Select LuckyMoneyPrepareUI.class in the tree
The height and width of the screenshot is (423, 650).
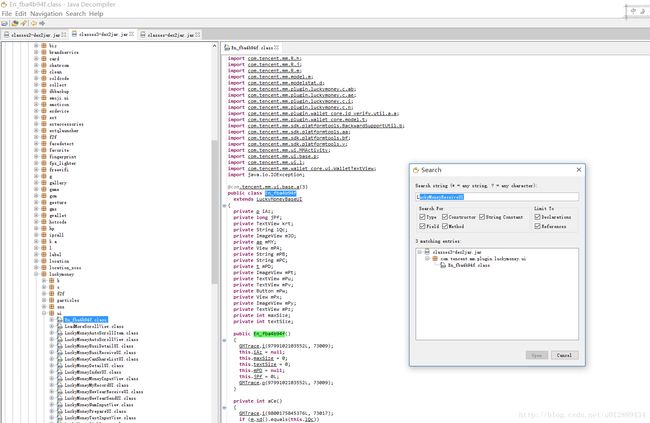pyautogui.click(x=95, y=411)
